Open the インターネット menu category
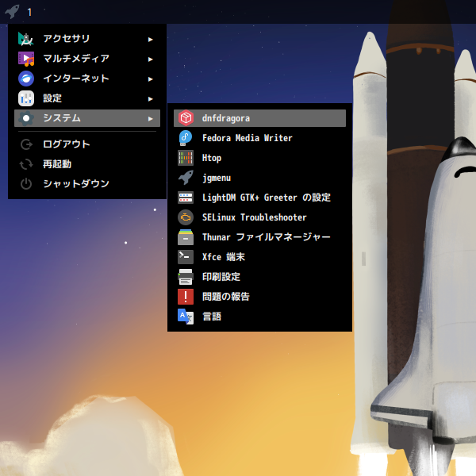The height and width of the screenshot is (476, 476). tap(87, 79)
